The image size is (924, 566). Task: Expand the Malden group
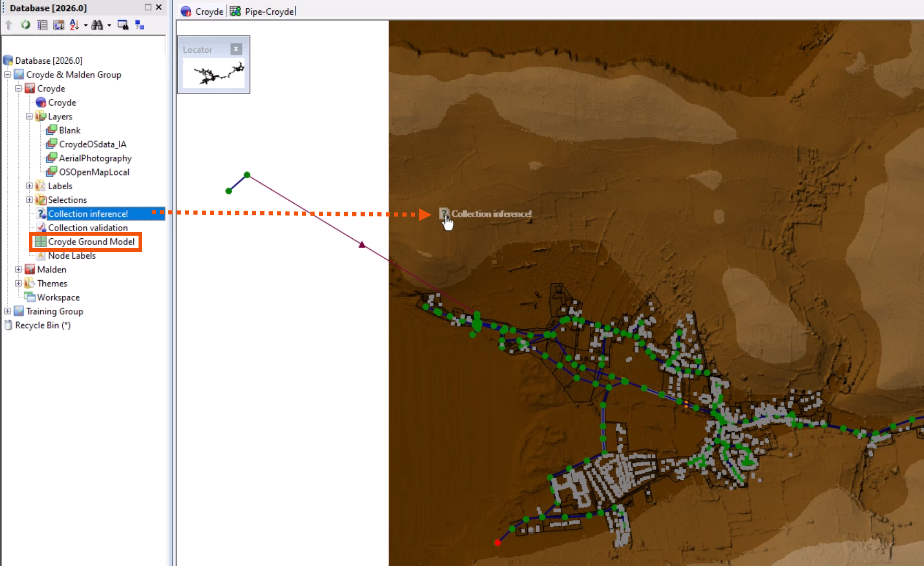pos(19,269)
